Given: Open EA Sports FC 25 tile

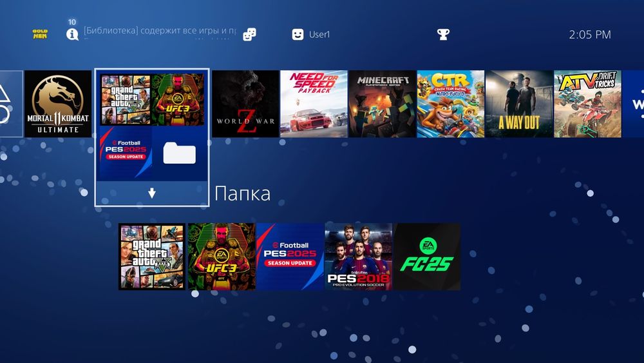Looking at the screenshot, I should coord(427,257).
